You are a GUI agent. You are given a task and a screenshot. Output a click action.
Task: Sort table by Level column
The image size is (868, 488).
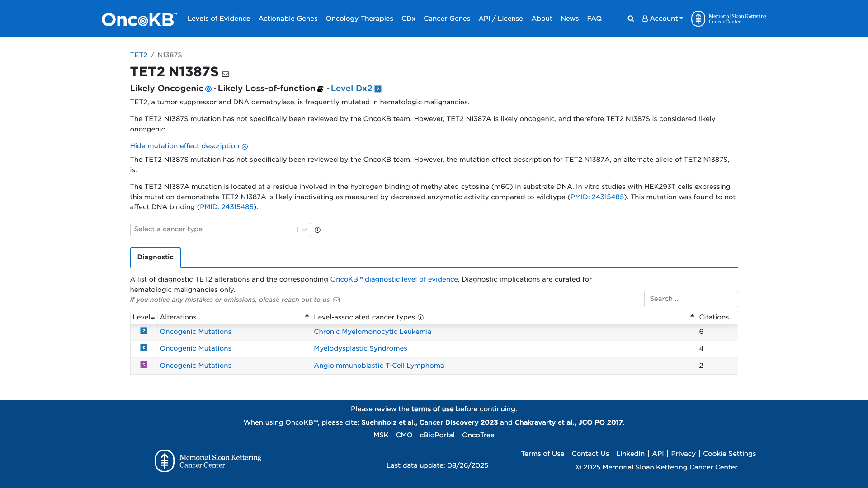[144, 318]
